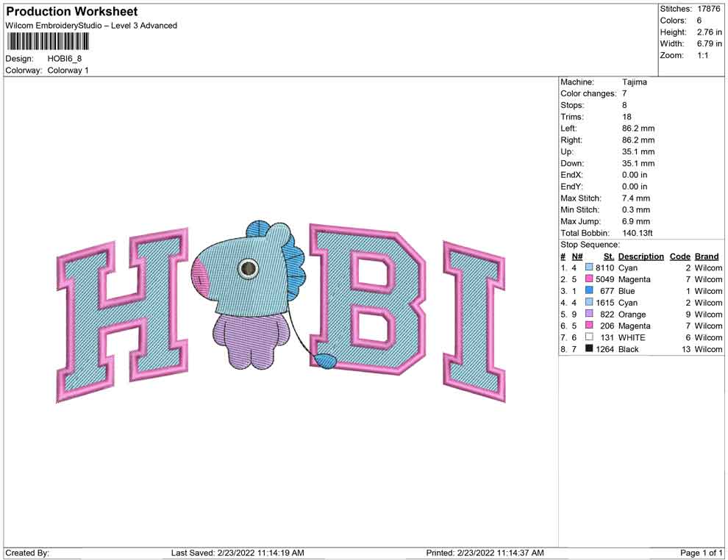Click the WHITE color swatch in stop 7
The width and height of the screenshot is (728, 560).
coord(589,337)
